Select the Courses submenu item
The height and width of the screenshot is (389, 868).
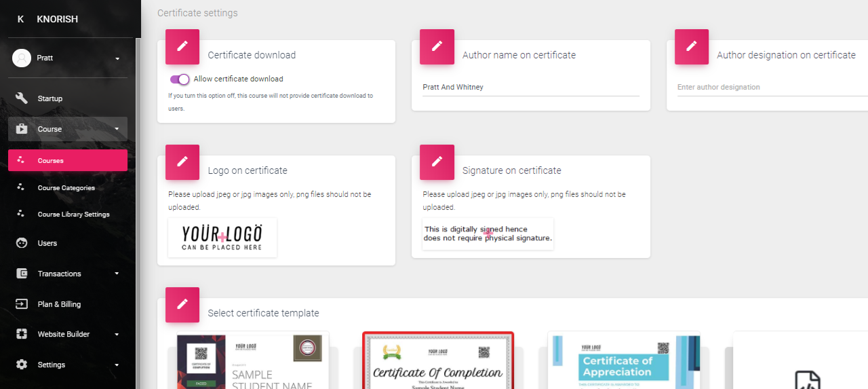tap(68, 160)
